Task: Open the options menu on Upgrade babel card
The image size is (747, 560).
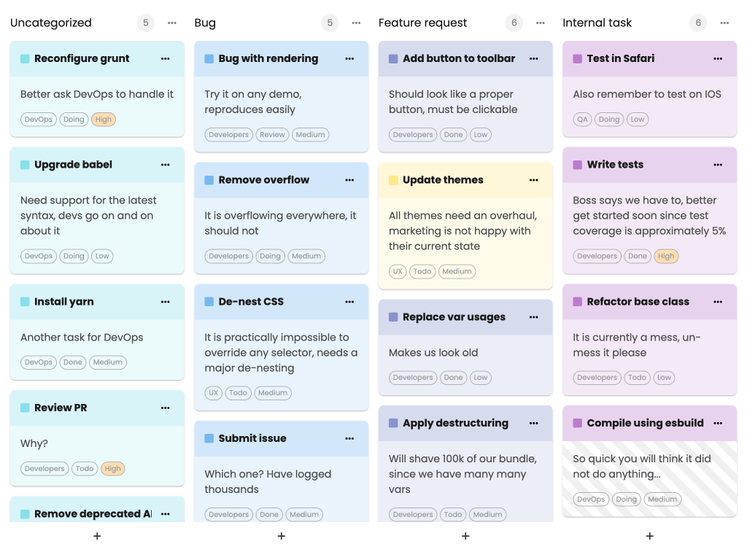Action: click(x=165, y=165)
